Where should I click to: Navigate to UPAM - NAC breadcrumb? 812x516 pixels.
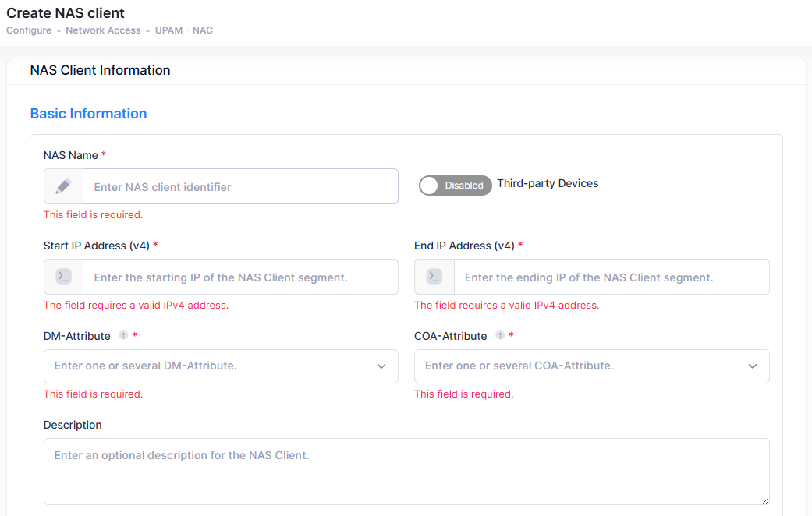184,30
